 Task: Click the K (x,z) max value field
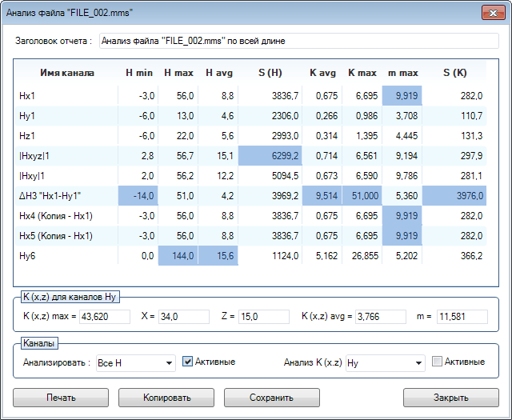coord(104,317)
